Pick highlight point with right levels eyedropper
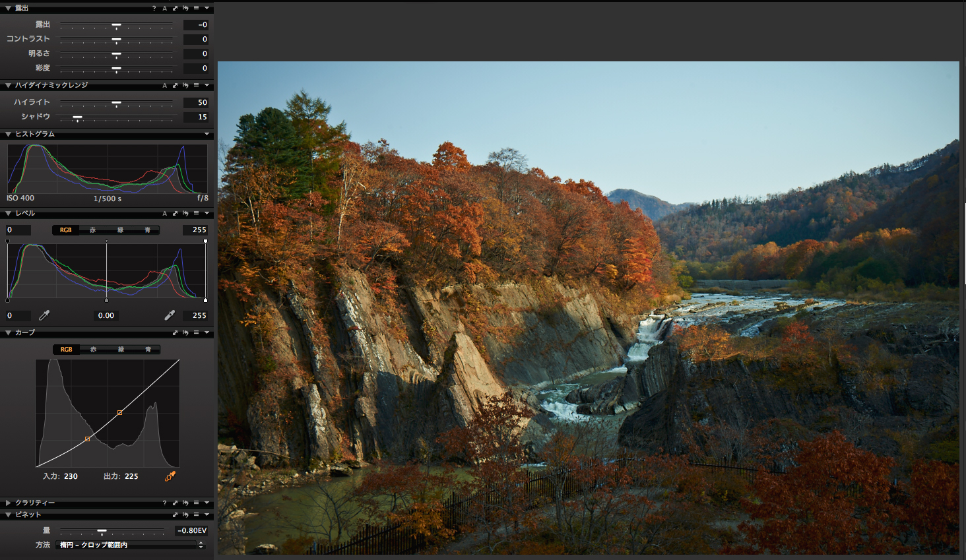 click(x=170, y=315)
